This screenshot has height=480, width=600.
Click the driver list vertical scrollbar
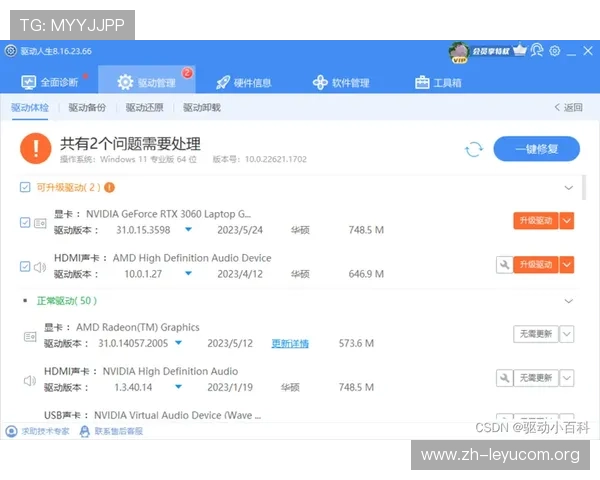coord(584,188)
